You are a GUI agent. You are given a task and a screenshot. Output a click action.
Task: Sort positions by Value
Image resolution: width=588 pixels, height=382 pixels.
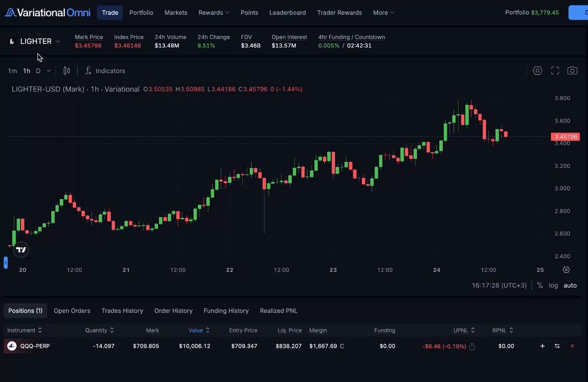[199, 331]
